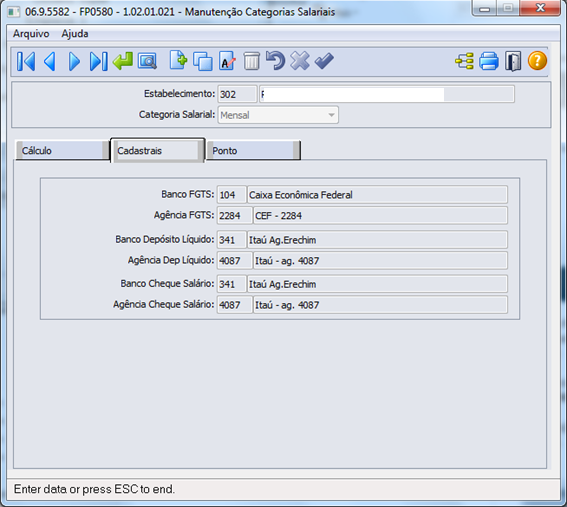The width and height of the screenshot is (567, 507).
Task: Go to the previous record
Action: (50, 61)
